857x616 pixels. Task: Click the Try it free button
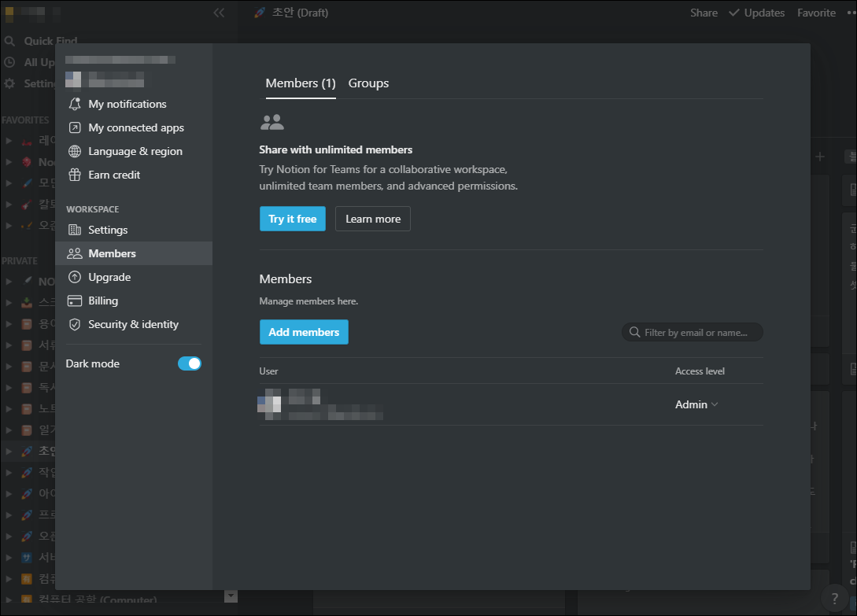tap(293, 219)
